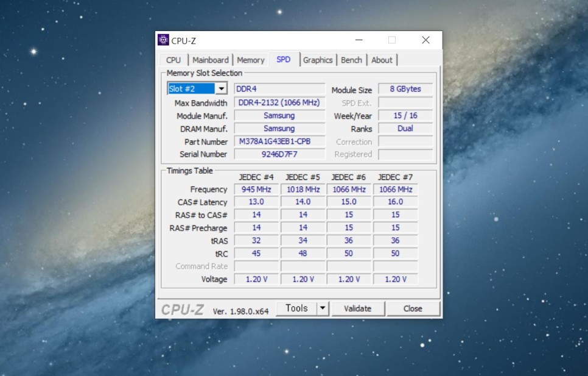Expand the Tools dropdown arrow

click(x=323, y=308)
